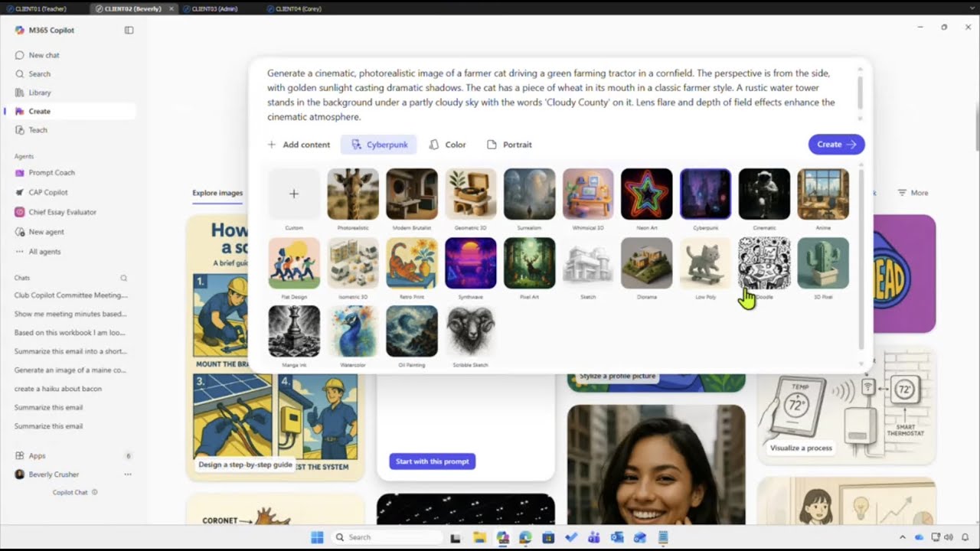Open the More filter menu
Image resolution: width=980 pixels, height=551 pixels.
click(913, 193)
